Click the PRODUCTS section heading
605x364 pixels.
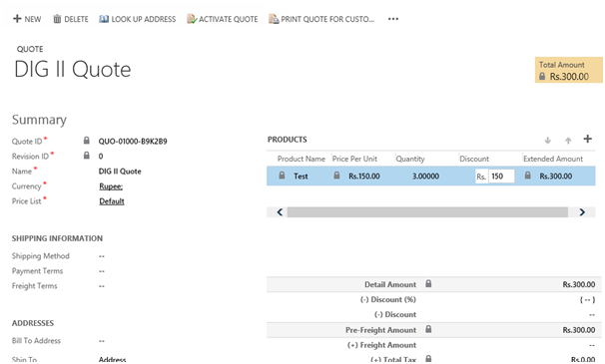coord(288,140)
